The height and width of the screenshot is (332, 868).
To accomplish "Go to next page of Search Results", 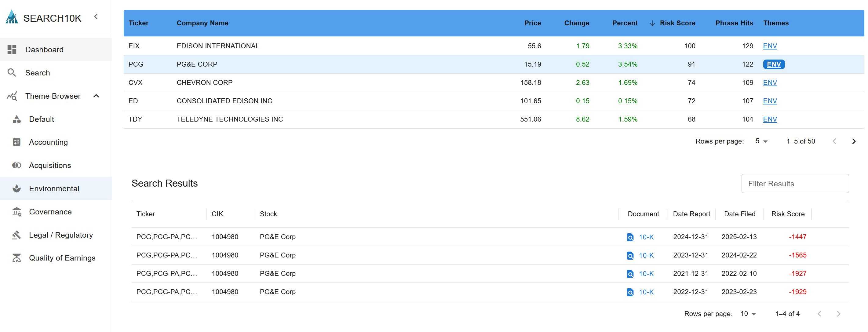I will point(839,314).
